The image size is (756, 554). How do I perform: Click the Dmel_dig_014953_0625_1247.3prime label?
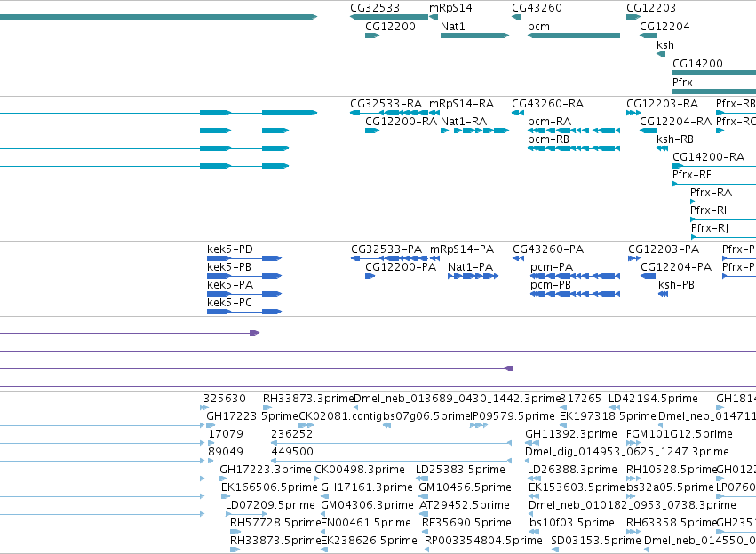pyautogui.click(x=627, y=452)
